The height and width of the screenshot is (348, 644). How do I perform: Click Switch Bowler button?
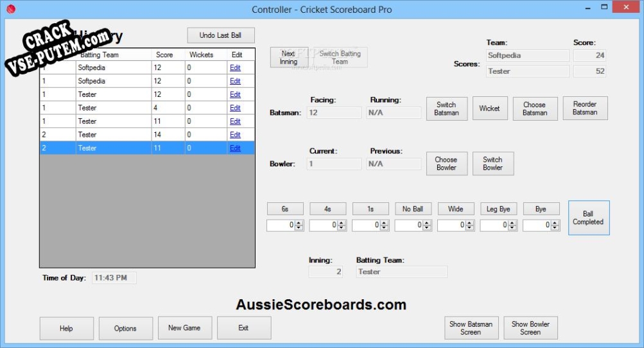pyautogui.click(x=493, y=164)
